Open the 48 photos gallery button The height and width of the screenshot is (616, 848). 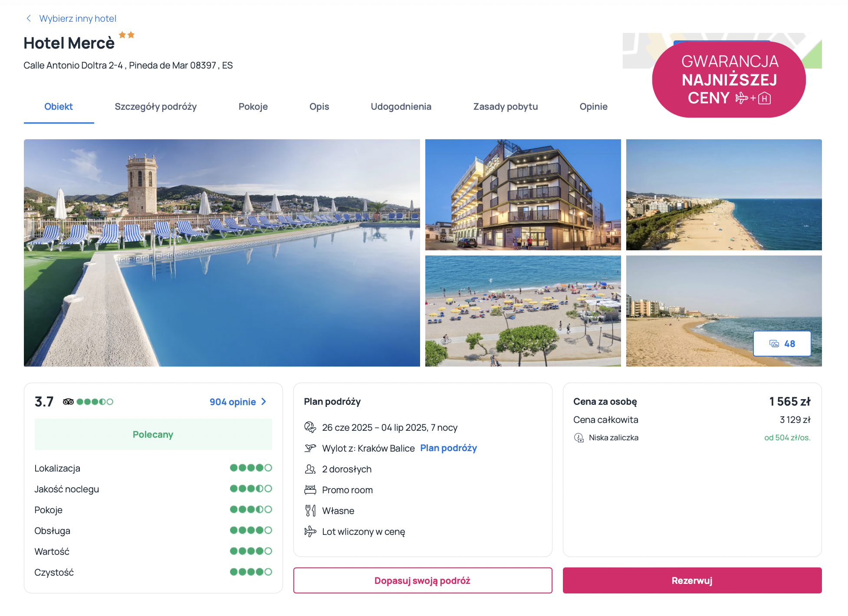782,344
